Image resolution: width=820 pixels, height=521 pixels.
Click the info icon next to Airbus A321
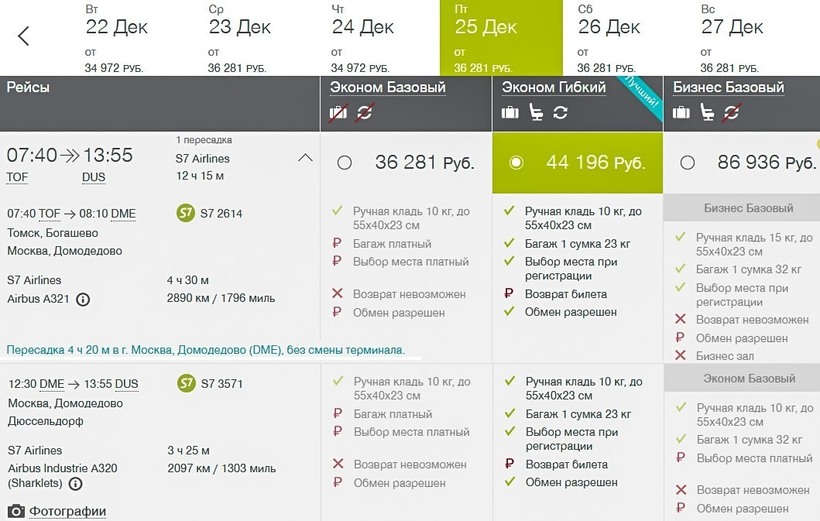(x=83, y=299)
